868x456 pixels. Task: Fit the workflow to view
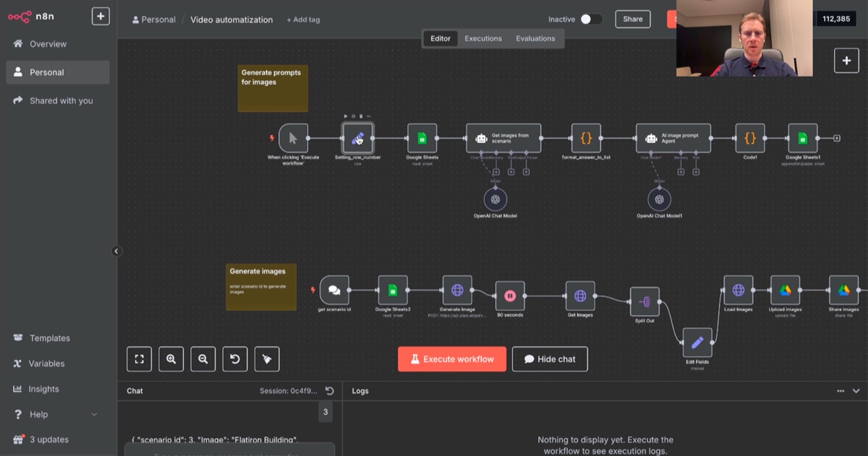139,359
